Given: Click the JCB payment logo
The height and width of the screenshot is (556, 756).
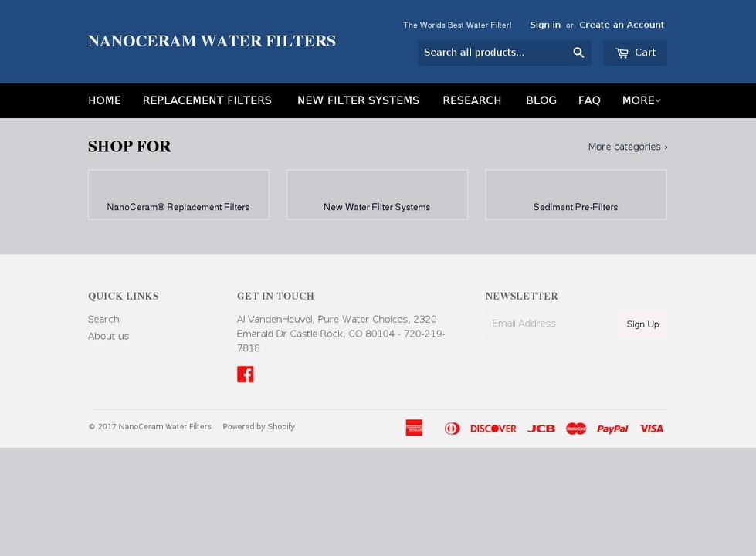Looking at the screenshot, I should point(541,429).
